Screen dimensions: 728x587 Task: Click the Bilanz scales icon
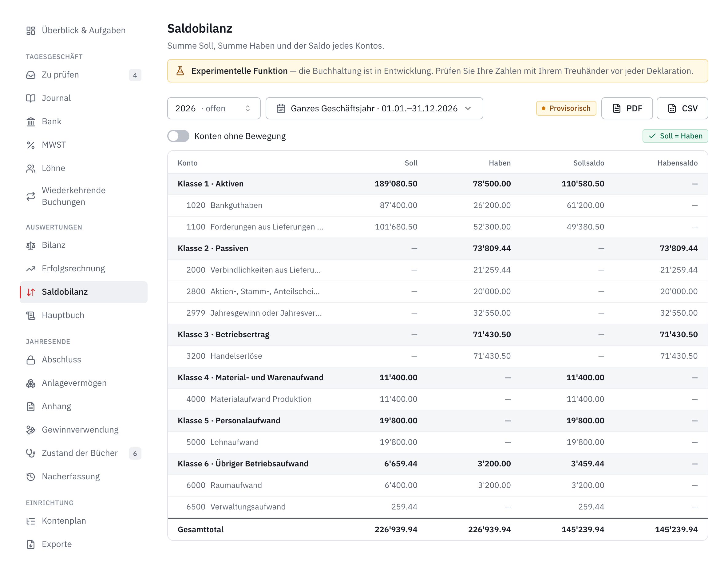tap(31, 245)
